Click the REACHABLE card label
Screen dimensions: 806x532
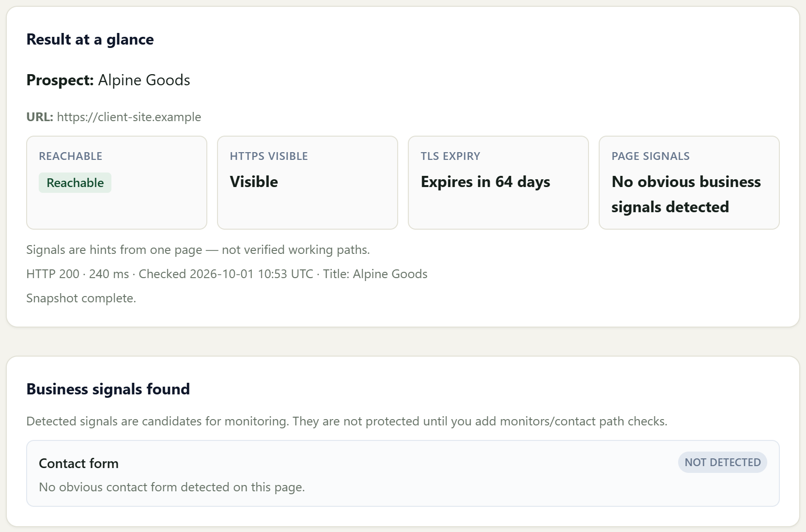pos(71,156)
